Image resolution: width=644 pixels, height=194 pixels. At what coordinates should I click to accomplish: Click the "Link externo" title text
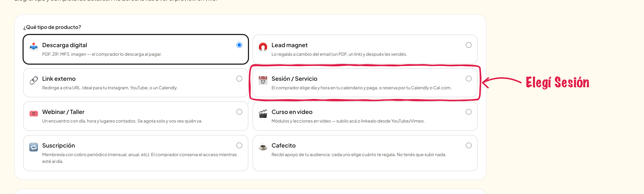(59, 79)
